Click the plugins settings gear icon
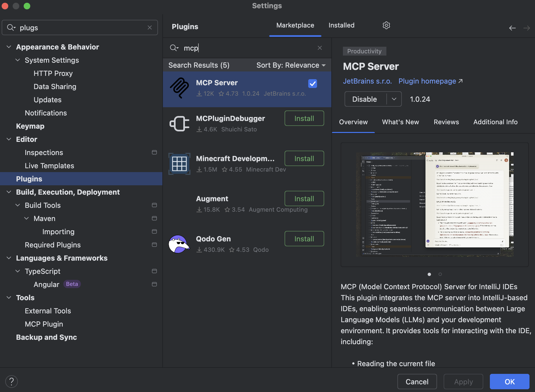Image resolution: width=535 pixels, height=392 pixels. point(386,25)
